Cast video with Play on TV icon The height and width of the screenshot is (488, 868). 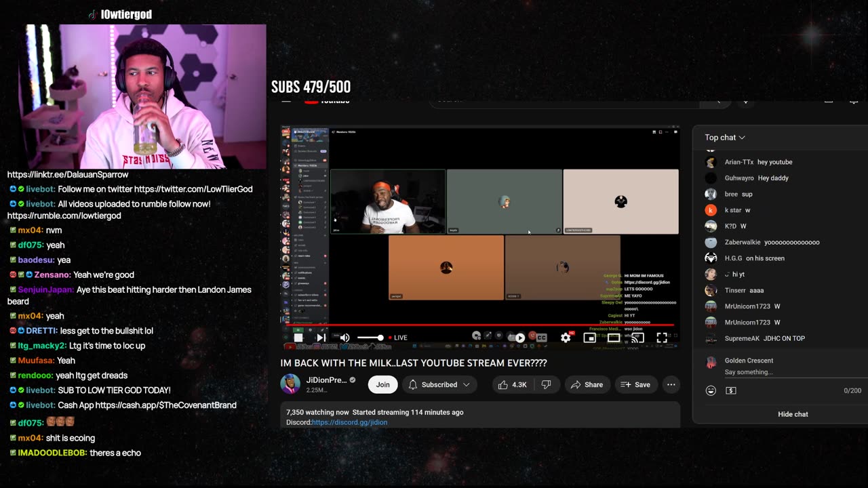click(637, 338)
